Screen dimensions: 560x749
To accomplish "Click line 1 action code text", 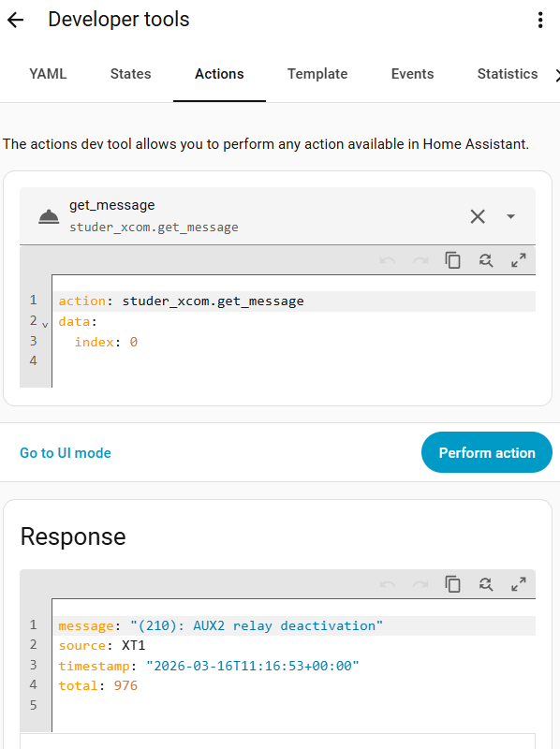I will tap(181, 301).
